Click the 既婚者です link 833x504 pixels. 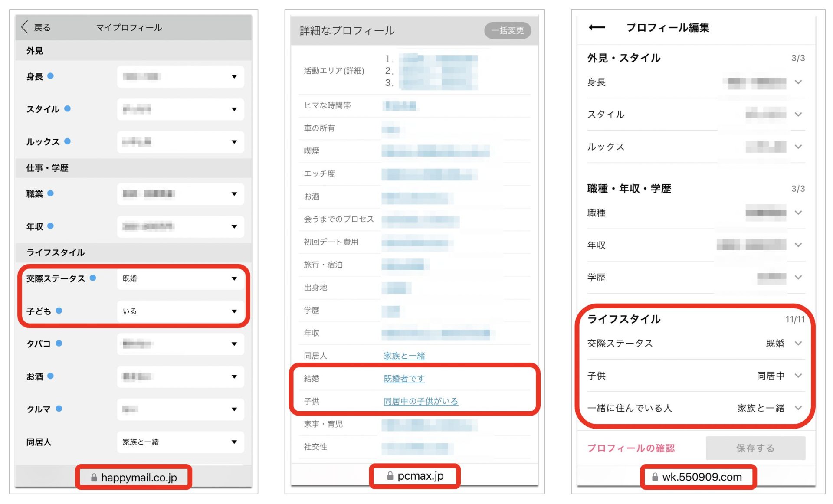(404, 378)
